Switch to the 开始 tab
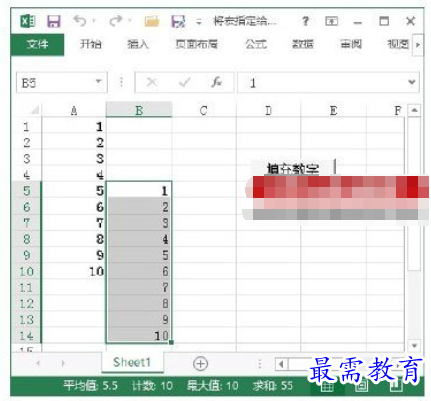 click(x=90, y=44)
